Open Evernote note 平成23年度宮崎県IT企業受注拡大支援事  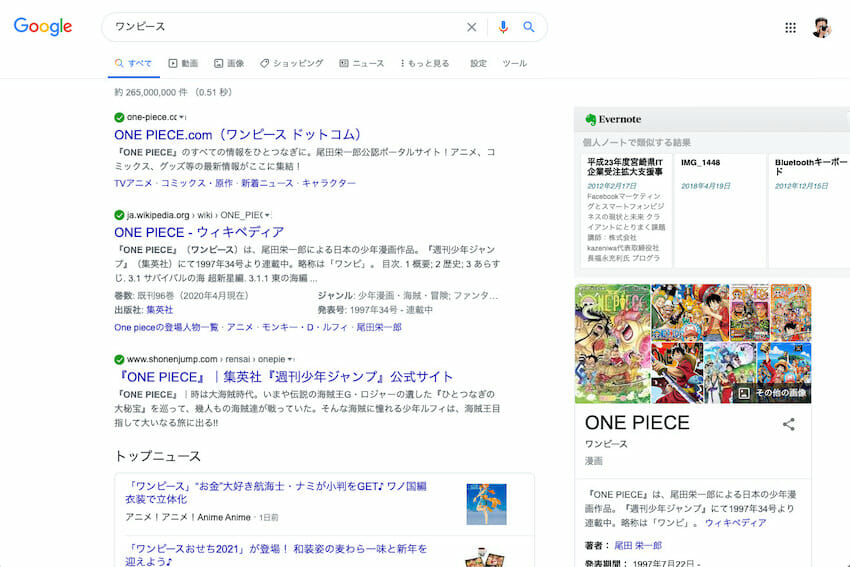click(626, 211)
